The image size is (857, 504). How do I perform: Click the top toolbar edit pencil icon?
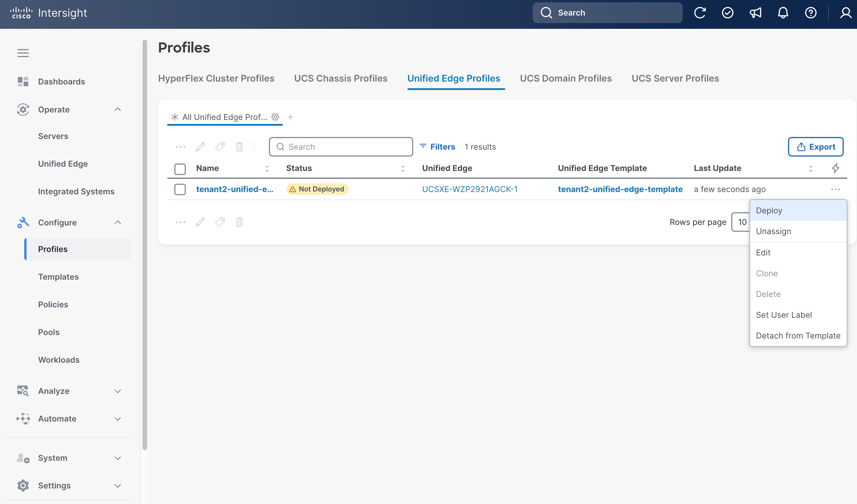point(200,147)
